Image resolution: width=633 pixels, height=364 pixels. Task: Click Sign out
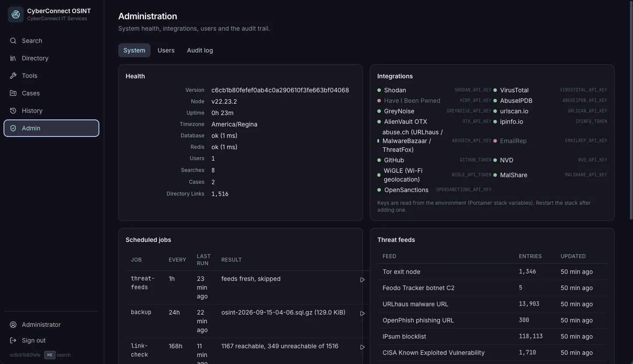pyautogui.click(x=51, y=340)
